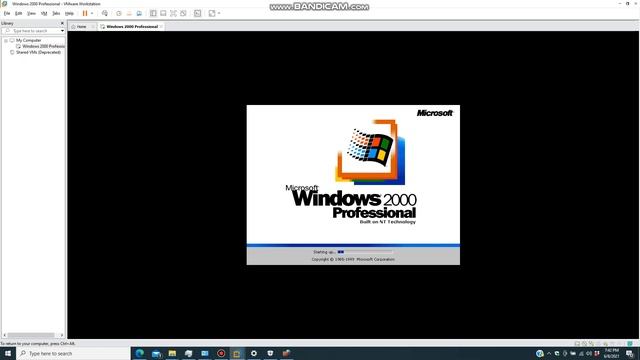Open the Snapshot Manager icon
This screenshot has width=640, height=360.
pos(139,13)
